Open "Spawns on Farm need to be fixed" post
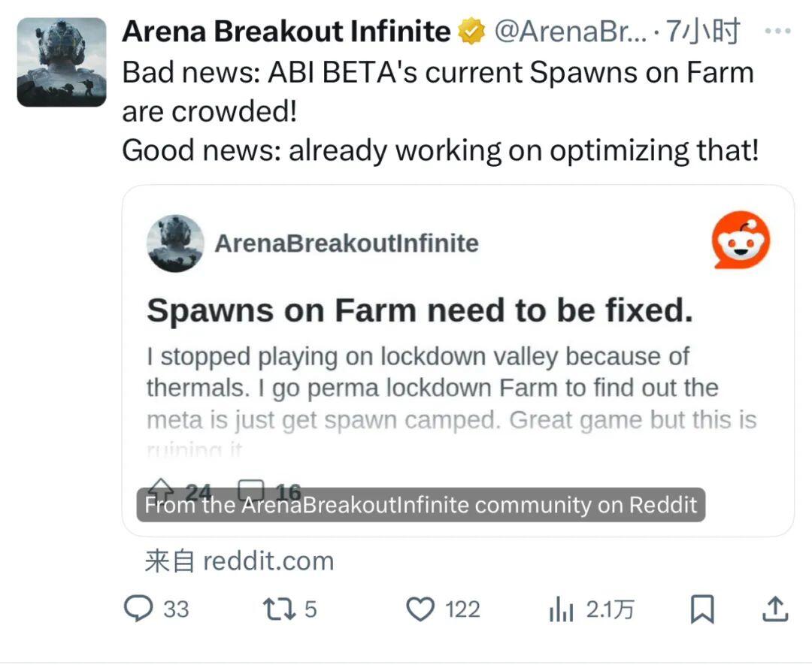This screenshot has width=812, height=665. [420, 310]
